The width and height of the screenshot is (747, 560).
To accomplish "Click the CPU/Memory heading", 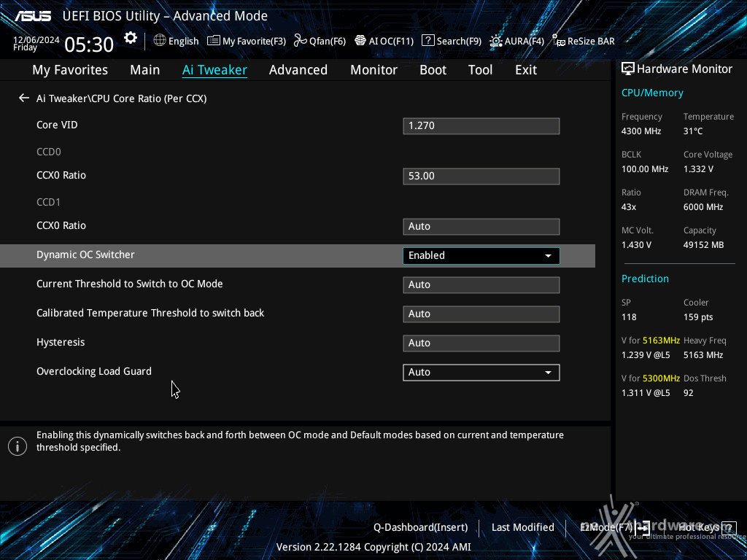I will [x=652, y=93].
